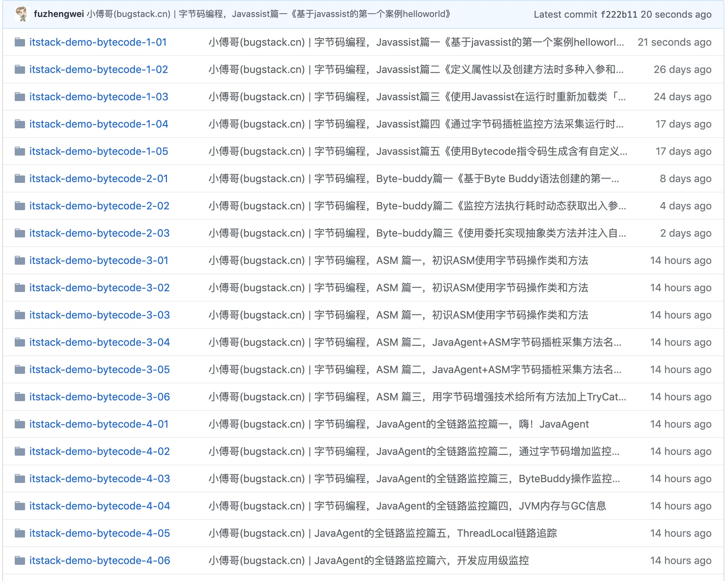Image resolution: width=728 pixels, height=581 pixels.
Task: Click folder icon of itstack-demo-bytecode-2-01
Action: click(20, 179)
